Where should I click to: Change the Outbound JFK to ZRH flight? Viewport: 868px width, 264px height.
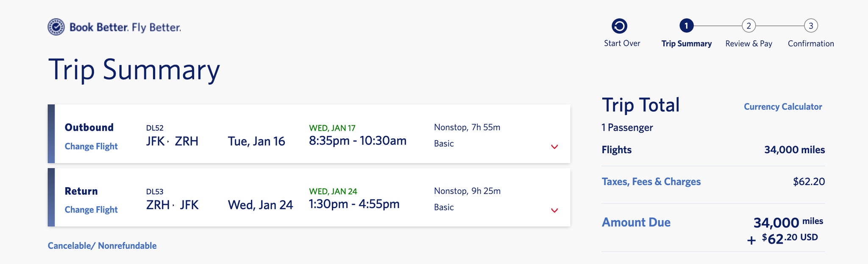[91, 146]
